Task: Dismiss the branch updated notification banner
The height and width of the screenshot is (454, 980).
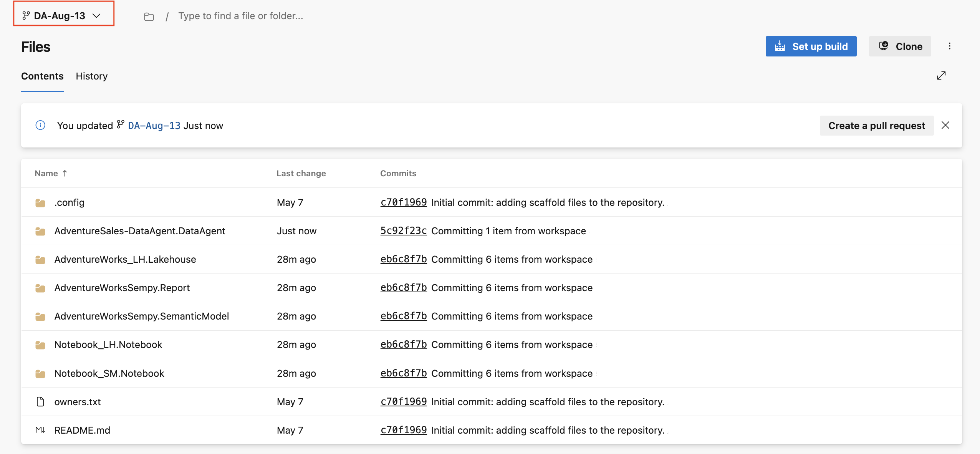Action: click(x=945, y=125)
